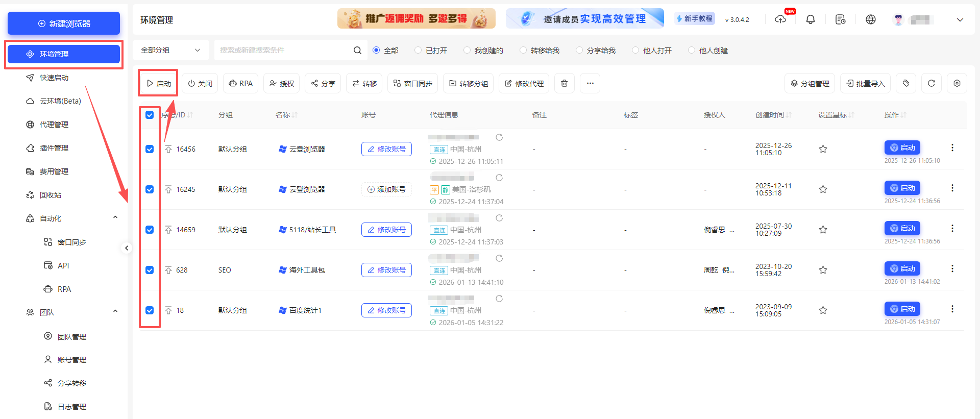Select the 分享给我 radio filter
This screenshot has height=419, width=980.
point(579,50)
